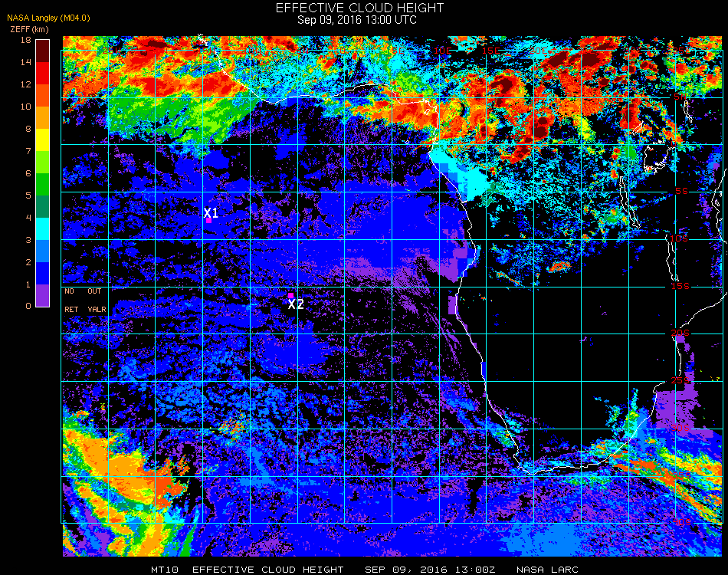Select the orange-red 10–12 km legend swatch
The width and height of the screenshot is (728, 575).
pos(43,96)
